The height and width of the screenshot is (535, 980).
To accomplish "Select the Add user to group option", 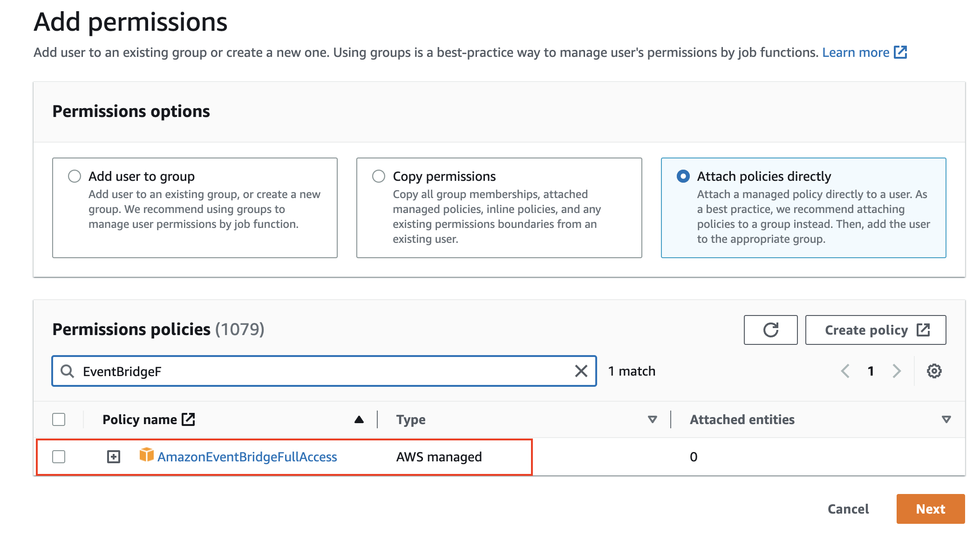I will [75, 176].
